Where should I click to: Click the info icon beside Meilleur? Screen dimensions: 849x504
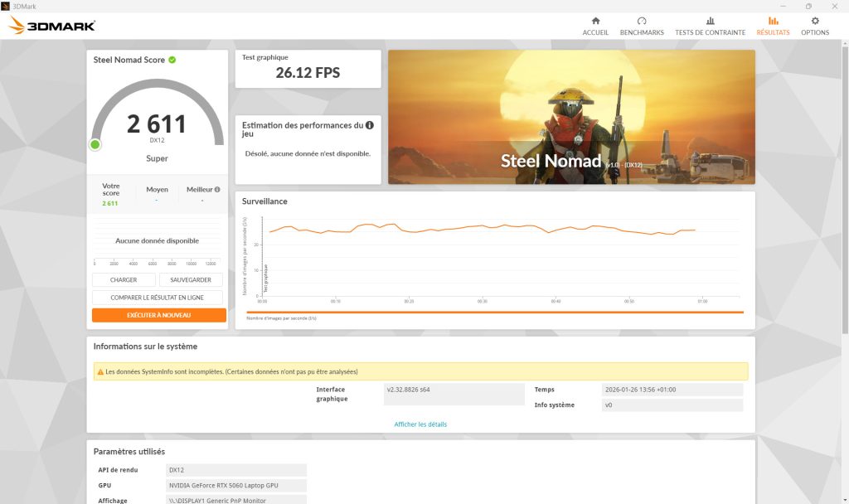tap(217, 190)
